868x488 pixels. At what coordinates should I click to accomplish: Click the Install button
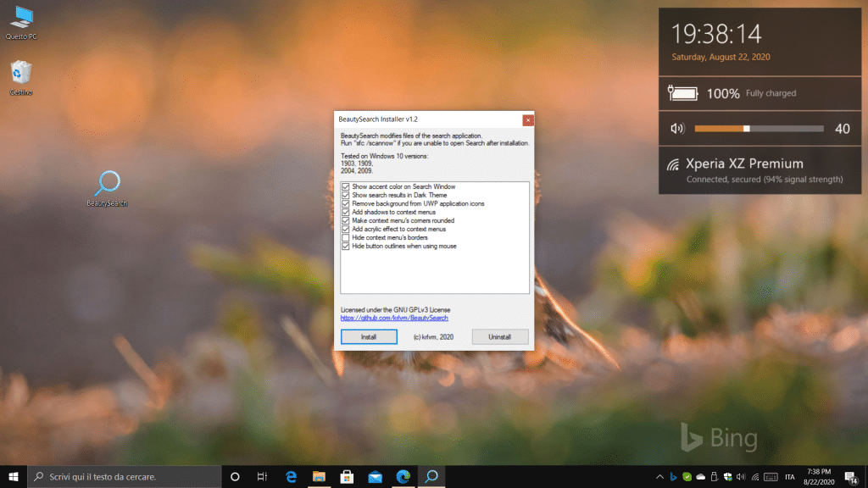(x=369, y=337)
